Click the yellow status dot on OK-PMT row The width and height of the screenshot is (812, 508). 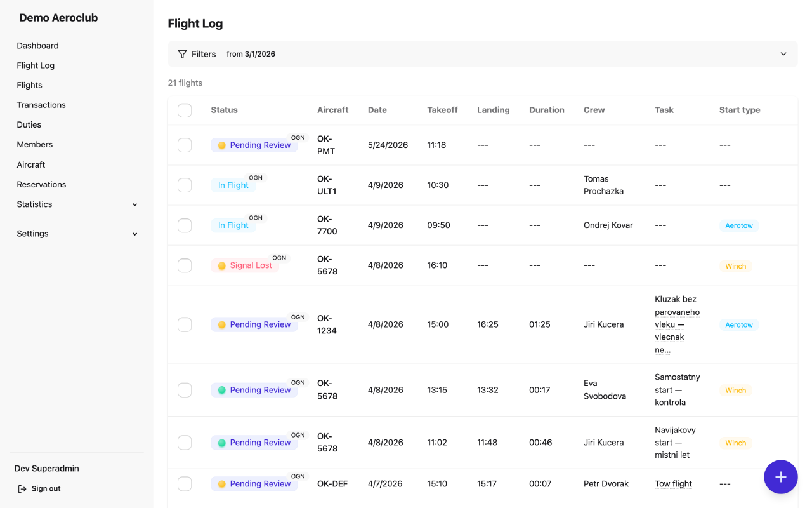(222, 145)
